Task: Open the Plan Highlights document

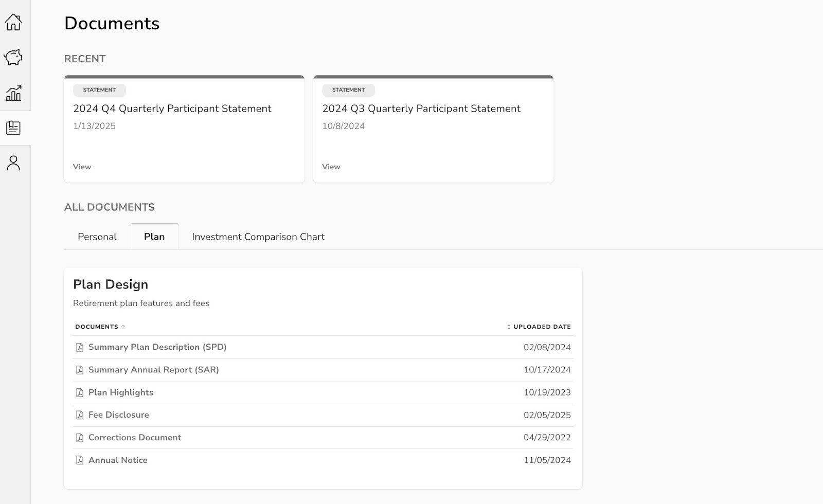Action: point(121,392)
